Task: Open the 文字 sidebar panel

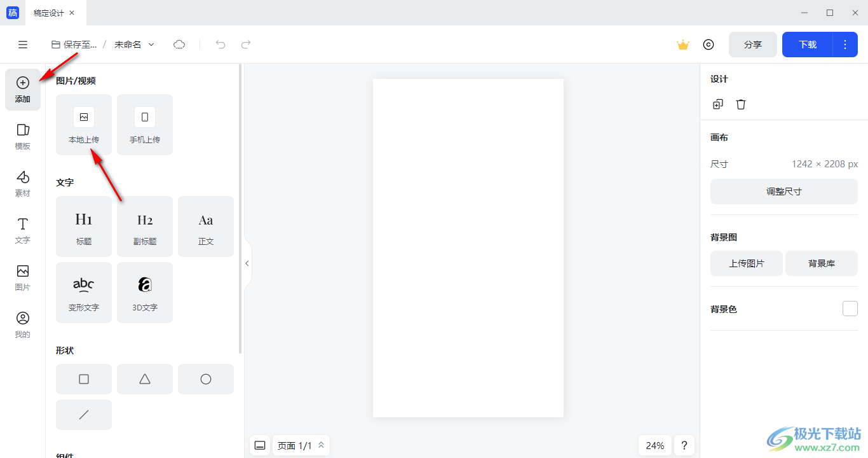Action: pyautogui.click(x=23, y=231)
